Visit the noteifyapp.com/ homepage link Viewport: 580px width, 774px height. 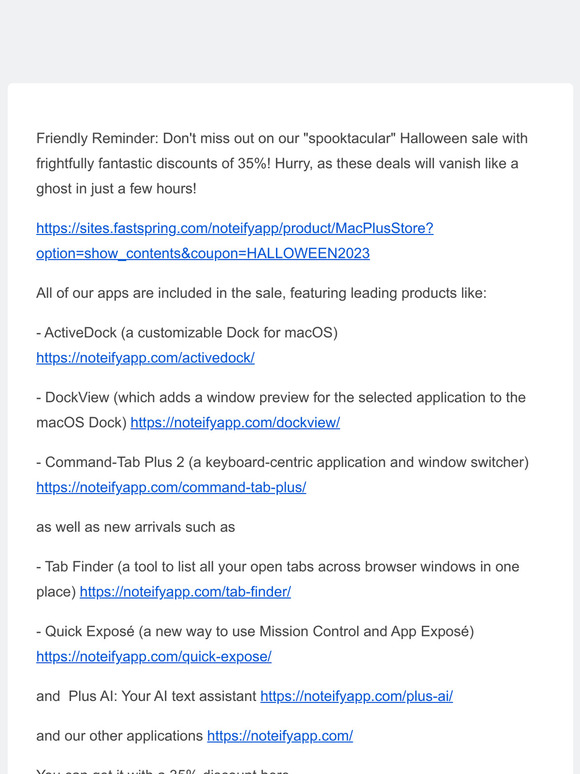click(280, 735)
